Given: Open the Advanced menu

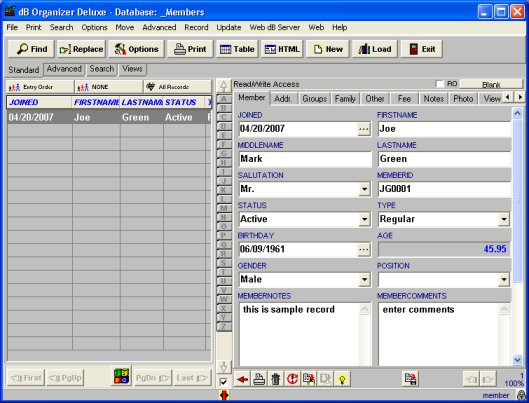Looking at the screenshot, I should tap(159, 27).
